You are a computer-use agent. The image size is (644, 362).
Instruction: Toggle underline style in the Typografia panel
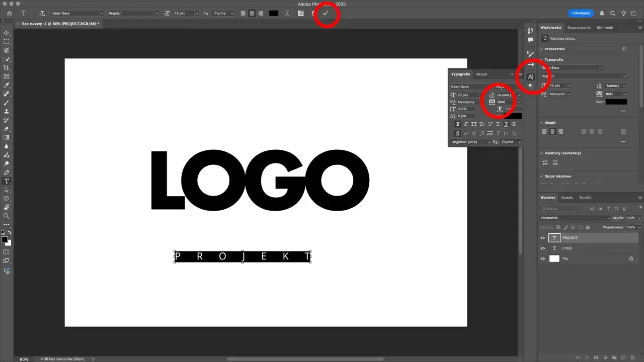point(506,125)
